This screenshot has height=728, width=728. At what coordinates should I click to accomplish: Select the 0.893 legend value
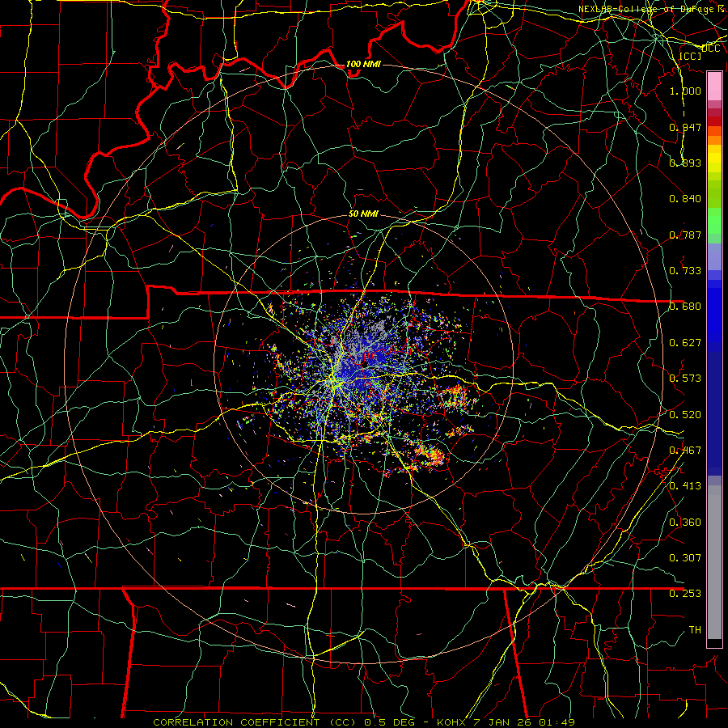pyautogui.click(x=685, y=163)
